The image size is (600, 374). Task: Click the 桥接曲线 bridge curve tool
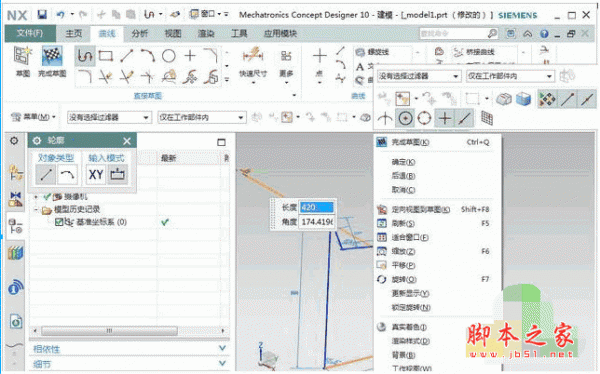pyautogui.click(x=474, y=52)
